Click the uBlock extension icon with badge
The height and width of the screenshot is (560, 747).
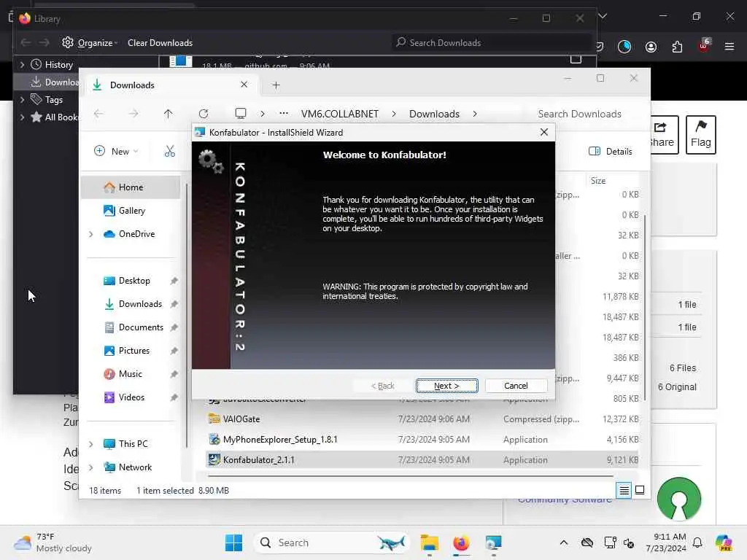pyautogui.click(x=704, y=45)
